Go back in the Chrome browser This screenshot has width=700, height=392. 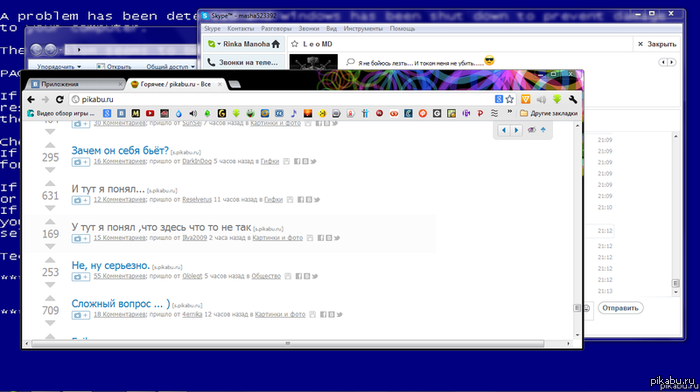point(31,100)
